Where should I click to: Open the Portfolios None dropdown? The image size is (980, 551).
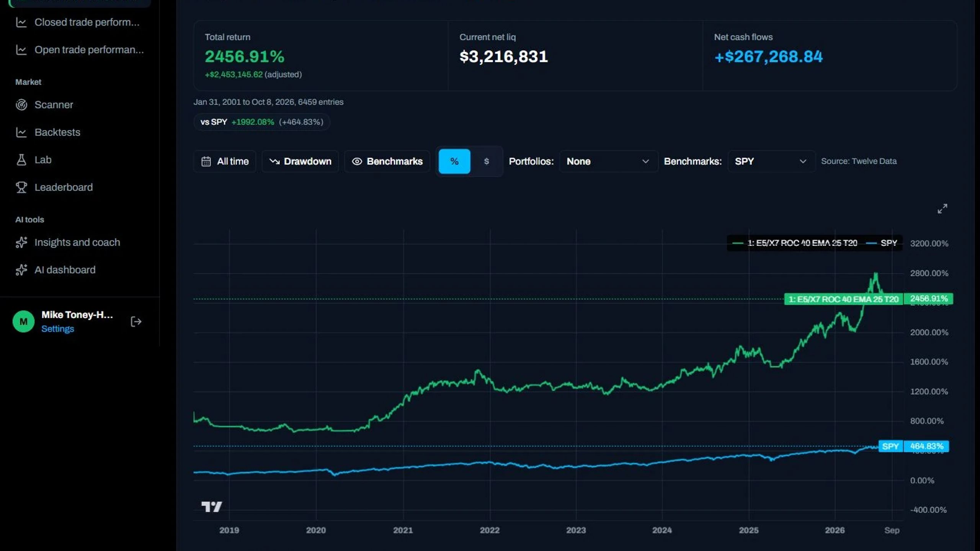[609, 161]
